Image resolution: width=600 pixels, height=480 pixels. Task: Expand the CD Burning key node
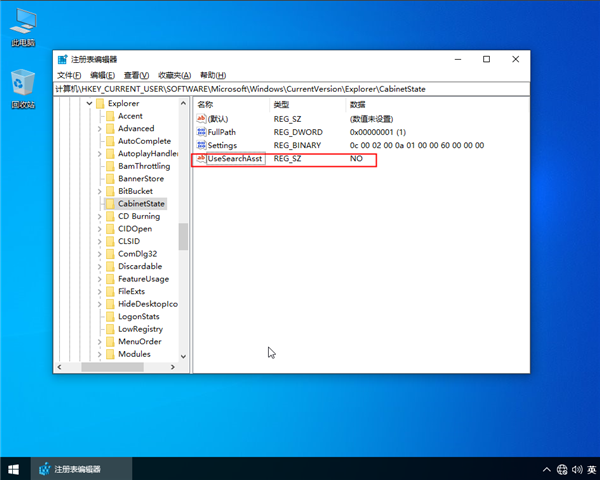tap(100, 216)
